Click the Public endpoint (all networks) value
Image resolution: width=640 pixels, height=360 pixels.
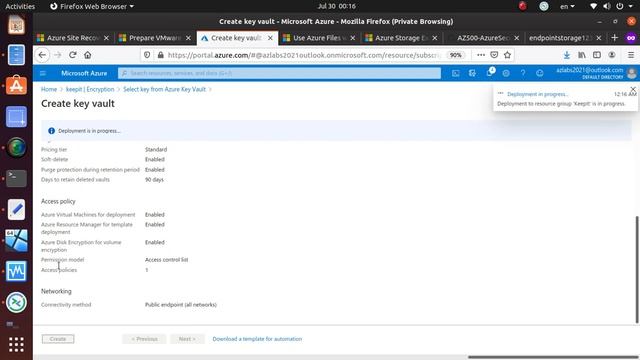click(181, 304)
